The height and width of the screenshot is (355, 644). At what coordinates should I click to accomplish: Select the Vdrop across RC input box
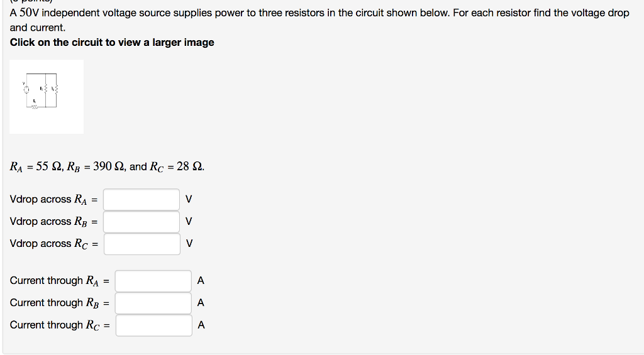coord(142,244)
